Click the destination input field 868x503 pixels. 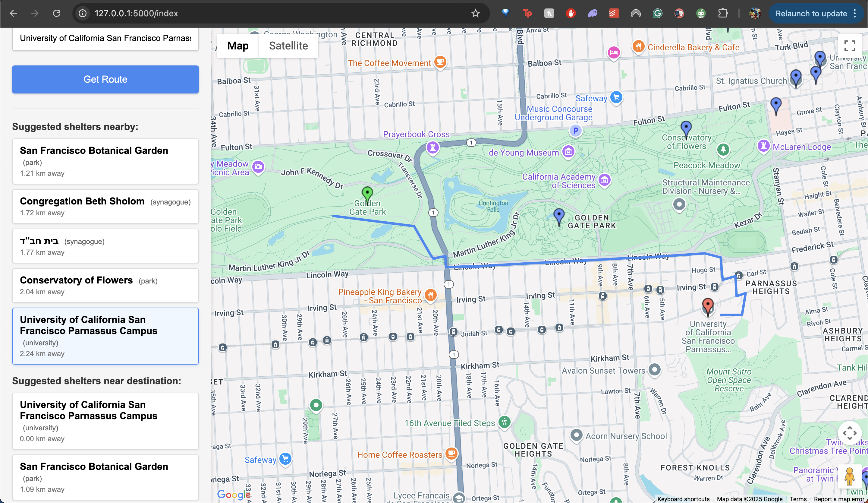tap(105, 38)
